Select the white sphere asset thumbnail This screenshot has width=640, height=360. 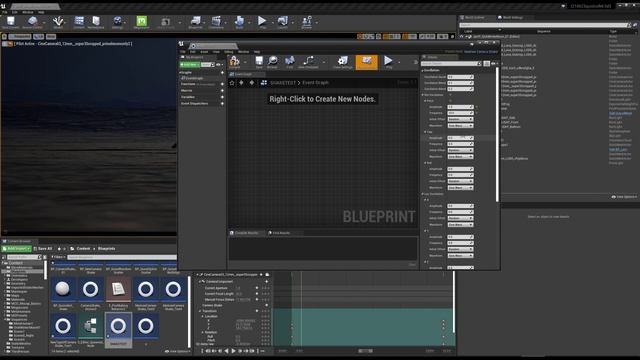(x=62, y=289)
